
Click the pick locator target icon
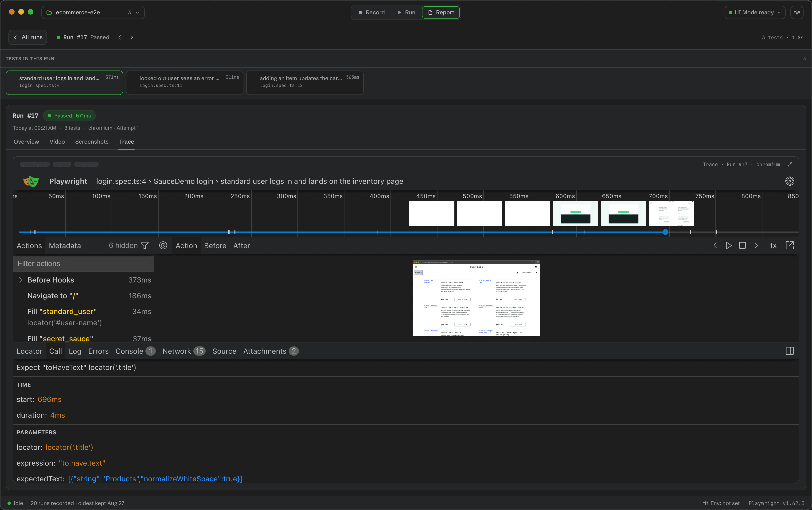coord(163,246)
